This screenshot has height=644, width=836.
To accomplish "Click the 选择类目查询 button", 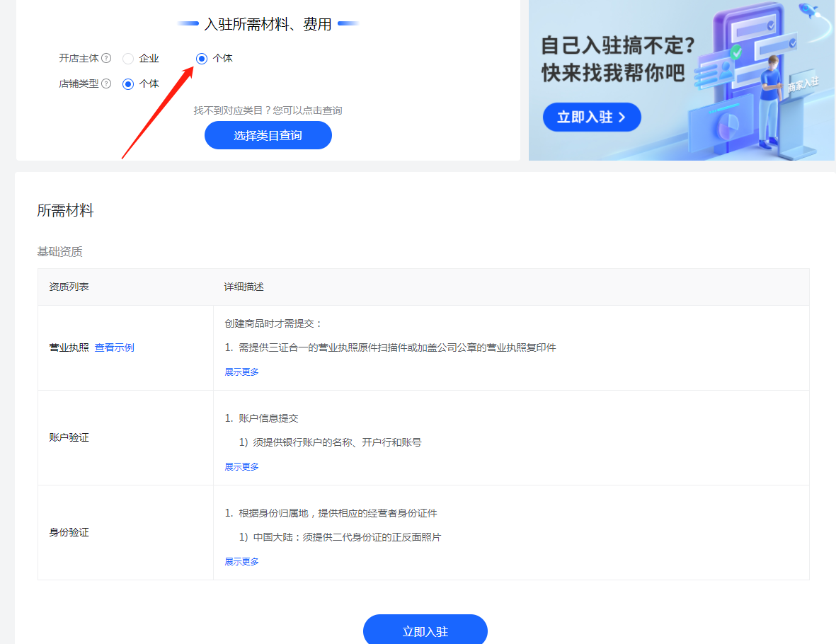I will tap(268, 134).
